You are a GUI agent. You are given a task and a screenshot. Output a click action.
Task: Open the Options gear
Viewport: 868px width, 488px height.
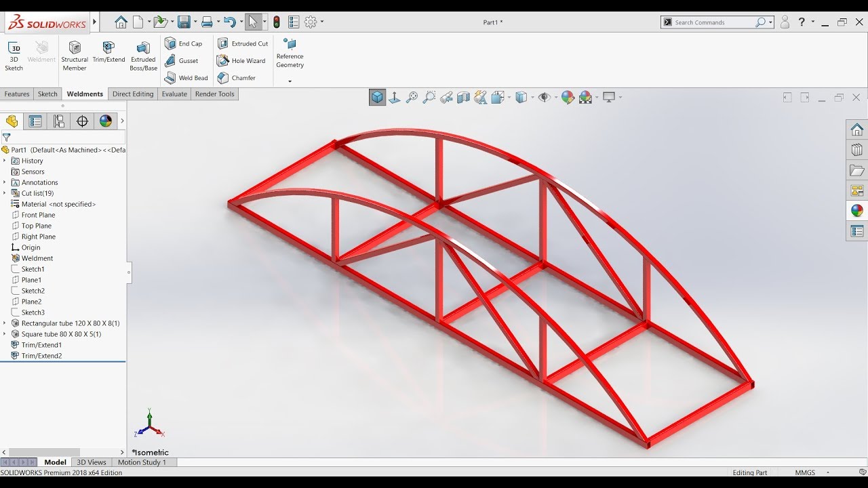click(x=311, y=22)
